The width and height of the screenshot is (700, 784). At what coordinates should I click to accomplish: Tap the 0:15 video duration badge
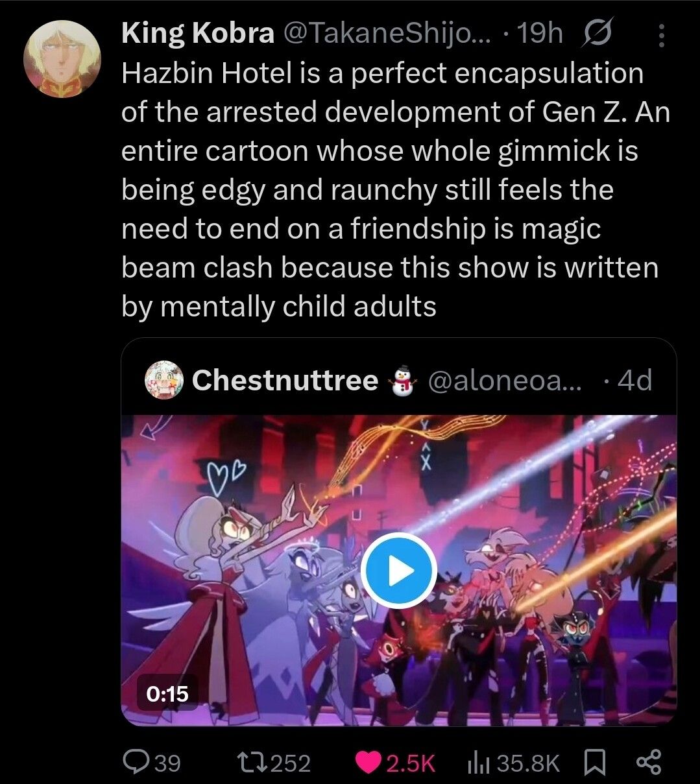(168, 694)
